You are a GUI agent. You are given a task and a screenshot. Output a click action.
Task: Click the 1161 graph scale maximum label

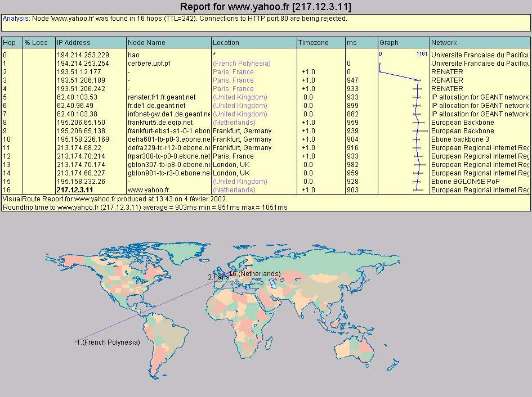(x=422, y=54)
